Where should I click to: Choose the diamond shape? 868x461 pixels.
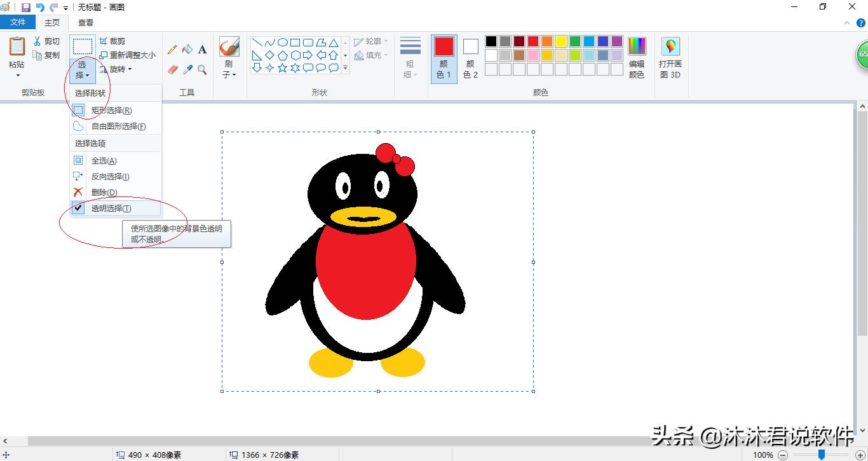point(270,55)
